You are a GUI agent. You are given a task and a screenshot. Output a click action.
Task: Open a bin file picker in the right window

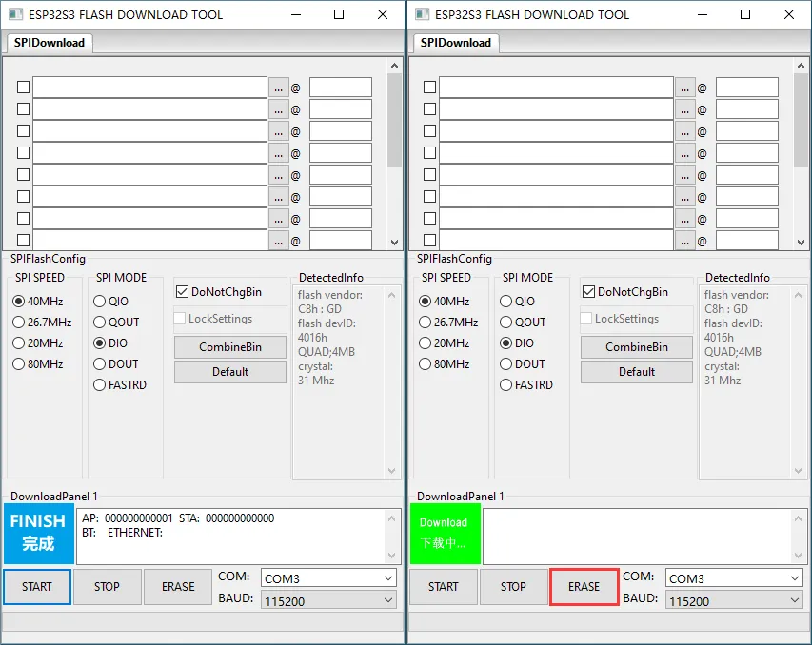coord(684,87)
